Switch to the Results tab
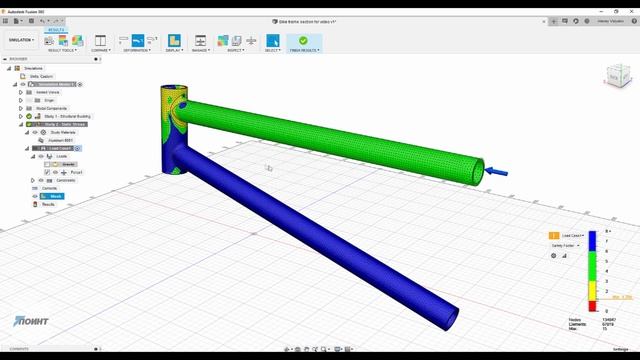640x360 pixels. click(x=56, y=30)
